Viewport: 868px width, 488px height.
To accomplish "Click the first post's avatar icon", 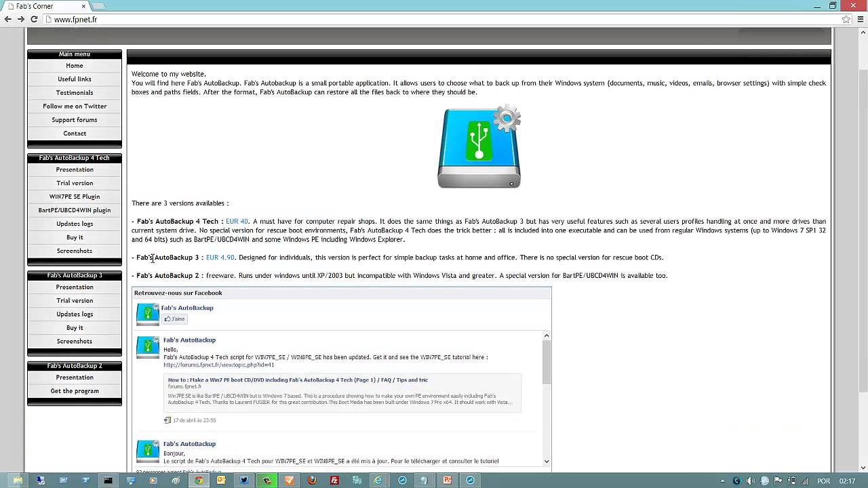I will (x=148, y=347).
